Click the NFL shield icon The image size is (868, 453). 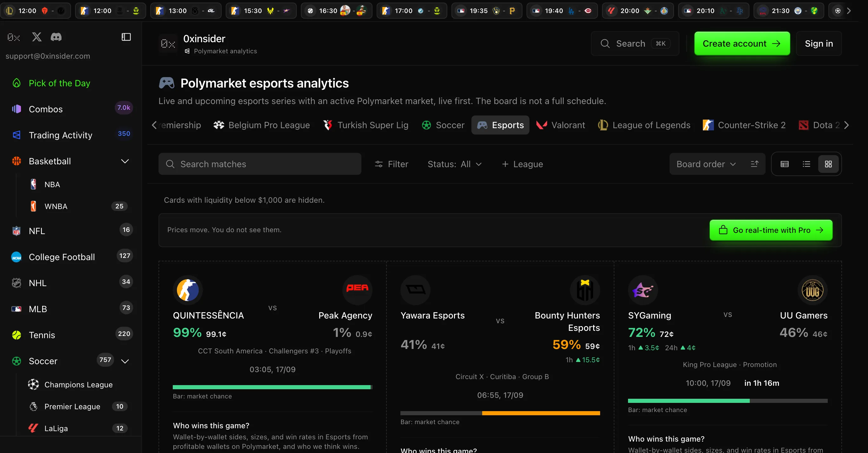pos(16,231)
